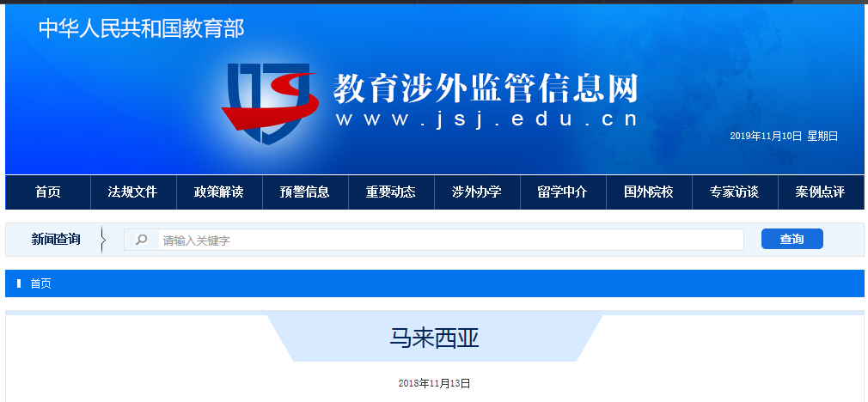Open the 案例点评 navigation item
The width and height of the screenshot is (868, 402).
tap(821, 192)
